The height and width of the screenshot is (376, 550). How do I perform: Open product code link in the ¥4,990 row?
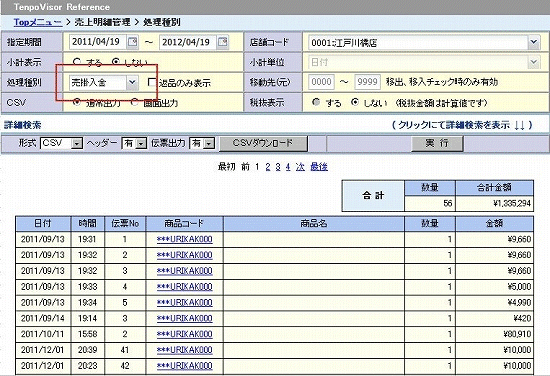185,302
